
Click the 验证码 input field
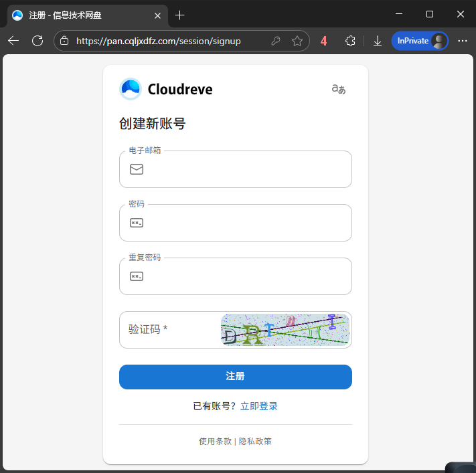(x=171, y=330)
